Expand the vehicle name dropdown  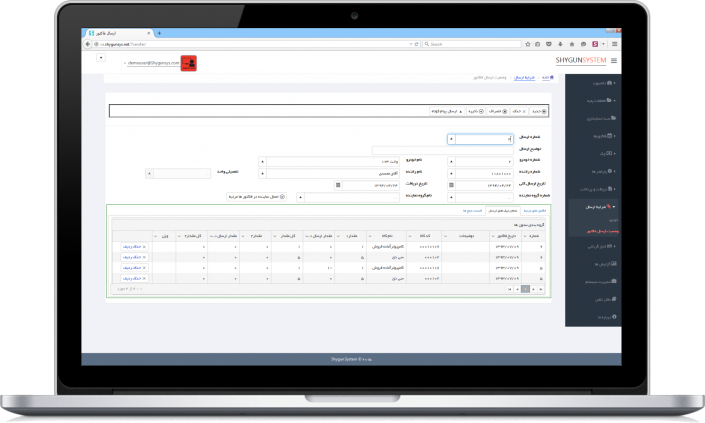click(x=263, y=161)
